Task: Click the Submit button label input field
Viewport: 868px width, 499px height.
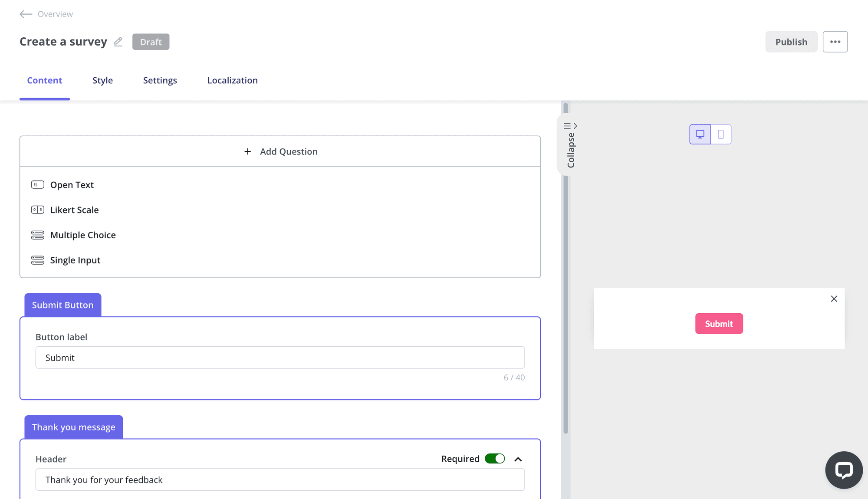Action: pyautogui.click(x=279, y=357)
